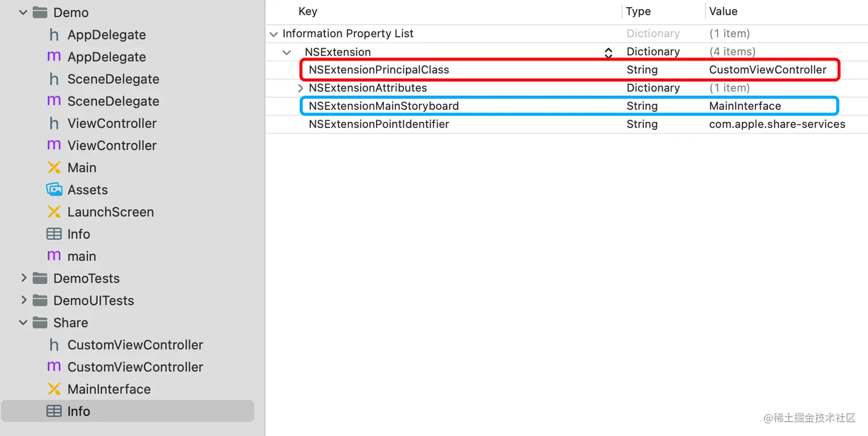The image size is (868, 436).
Task: Collapse the NSExtension dictionary disclosure arrow
Action: pos(286,52)
